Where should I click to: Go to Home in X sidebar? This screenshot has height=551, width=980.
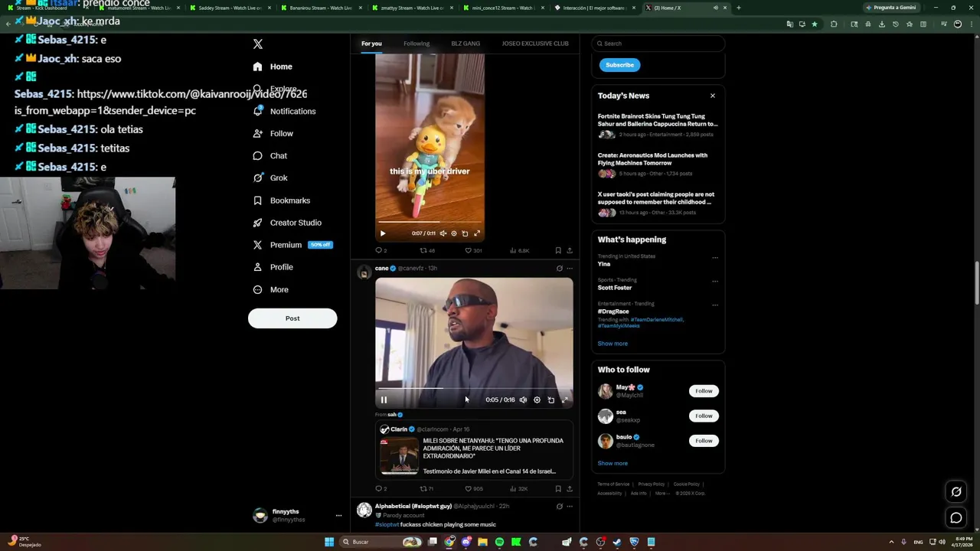click(273, 67)
